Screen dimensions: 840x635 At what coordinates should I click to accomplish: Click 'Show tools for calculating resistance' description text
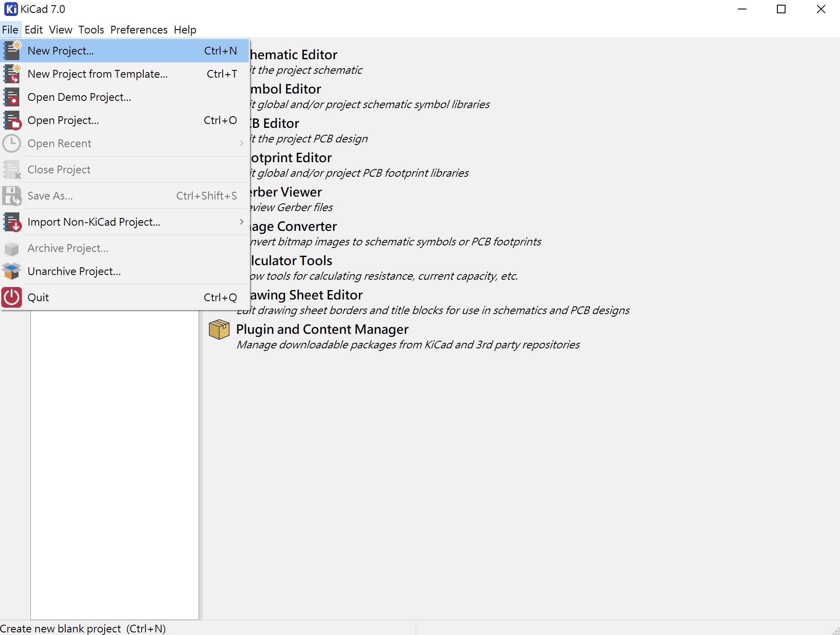384,276
